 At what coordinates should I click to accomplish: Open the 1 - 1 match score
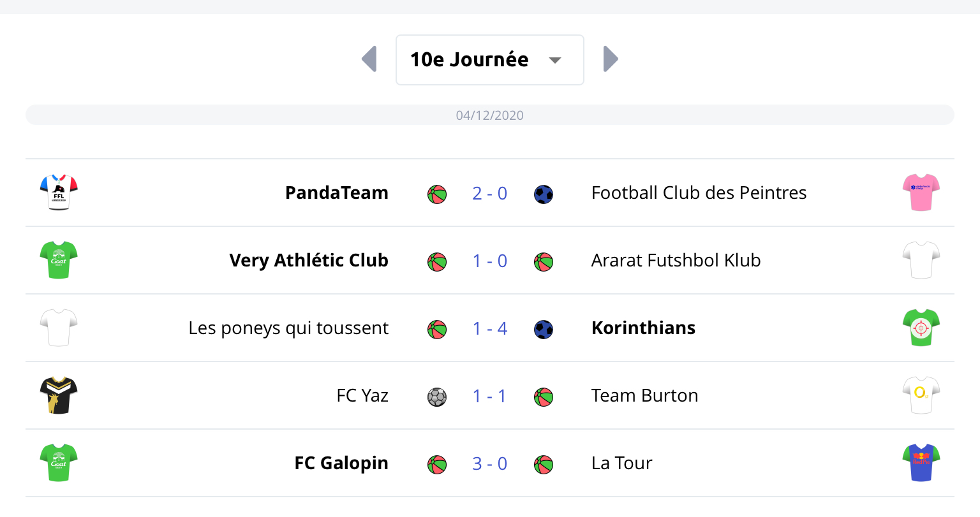489,396
